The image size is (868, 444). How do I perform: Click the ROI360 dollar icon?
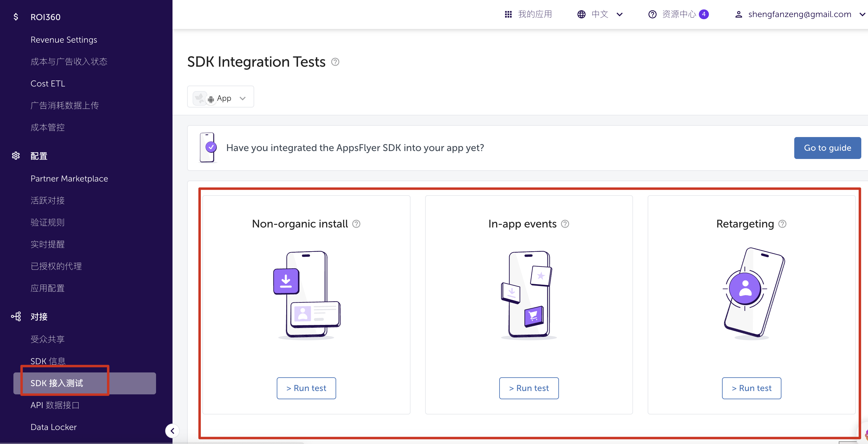[16, 17]
